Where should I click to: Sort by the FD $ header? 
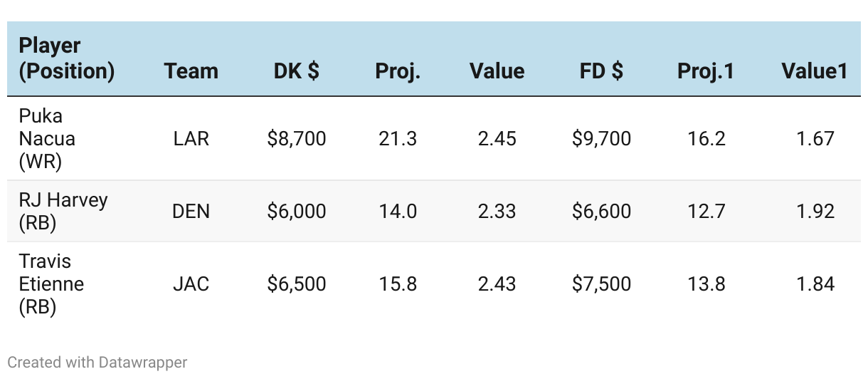pyautogui.click(x=601, y=71)
